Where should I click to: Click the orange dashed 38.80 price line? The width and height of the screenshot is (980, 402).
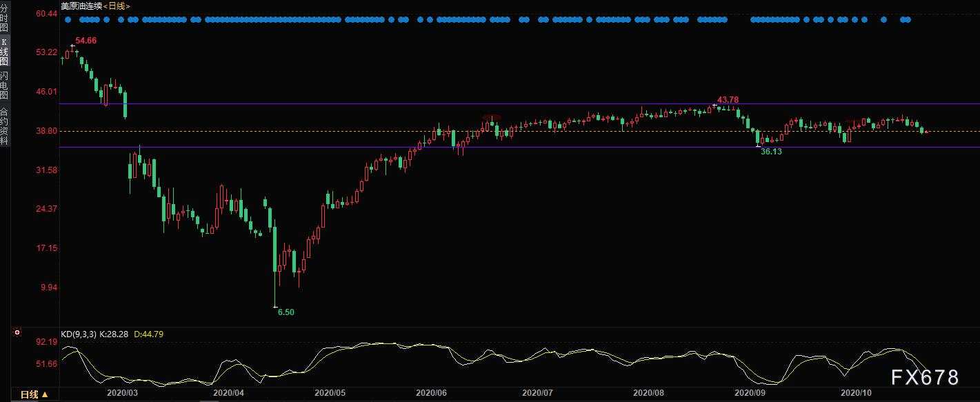click(519, 131)
